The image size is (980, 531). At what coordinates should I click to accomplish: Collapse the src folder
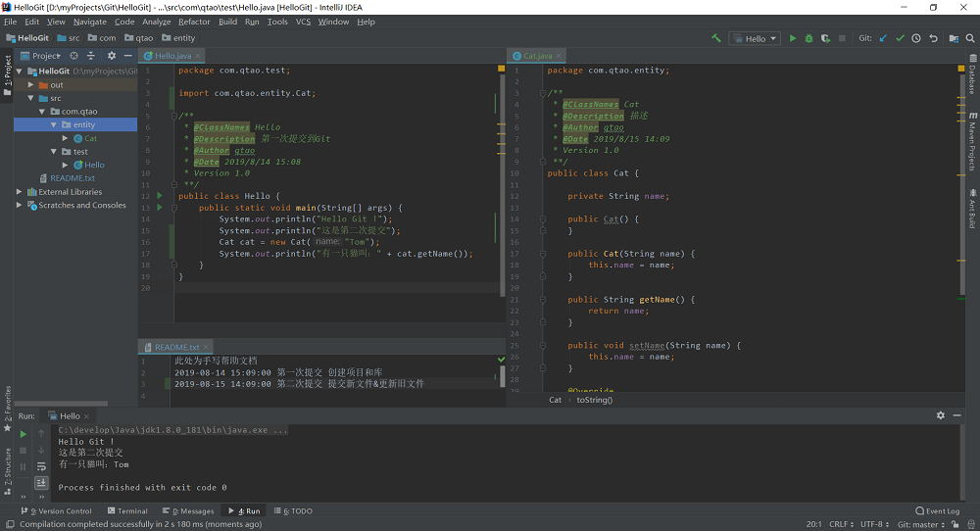[30, 98]
